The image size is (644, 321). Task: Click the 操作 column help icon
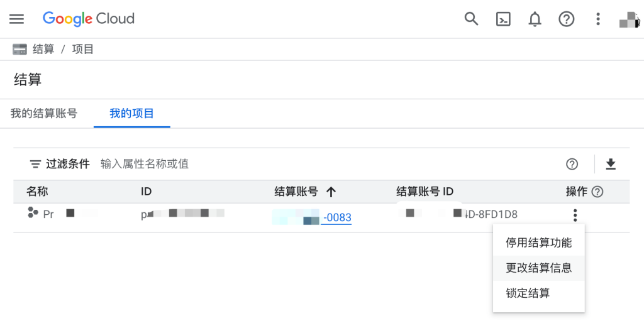[597, 192]
